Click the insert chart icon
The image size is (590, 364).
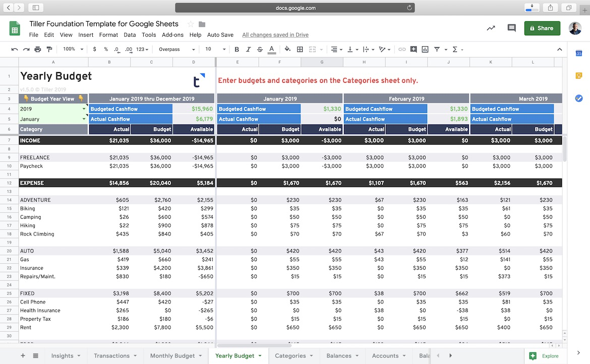pyautogui.click(x=425, y=49)
